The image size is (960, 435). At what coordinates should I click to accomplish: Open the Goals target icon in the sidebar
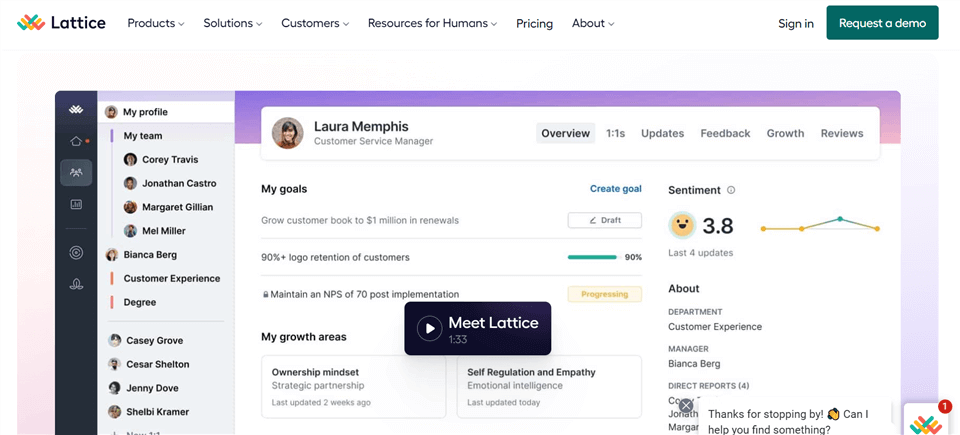[76, 252]
